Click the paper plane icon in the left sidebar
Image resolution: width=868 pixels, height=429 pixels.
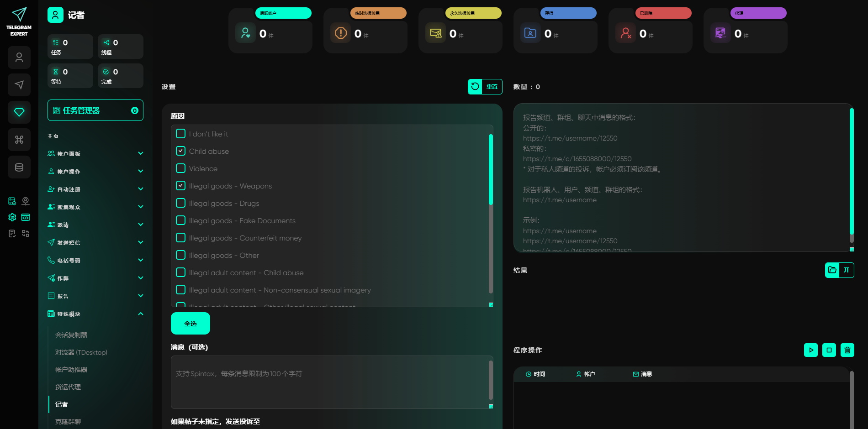19,85
